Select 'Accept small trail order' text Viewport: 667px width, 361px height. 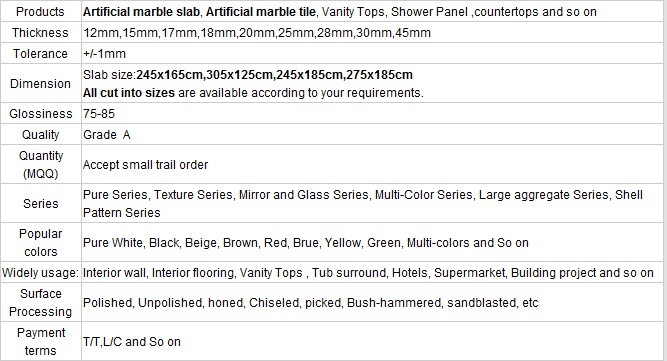[x=145, y=165]
